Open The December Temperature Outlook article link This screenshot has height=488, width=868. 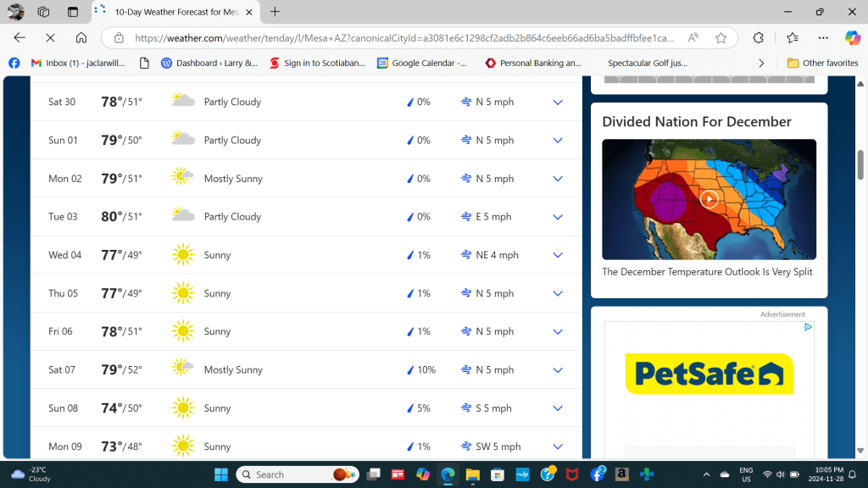pos(707,272)
